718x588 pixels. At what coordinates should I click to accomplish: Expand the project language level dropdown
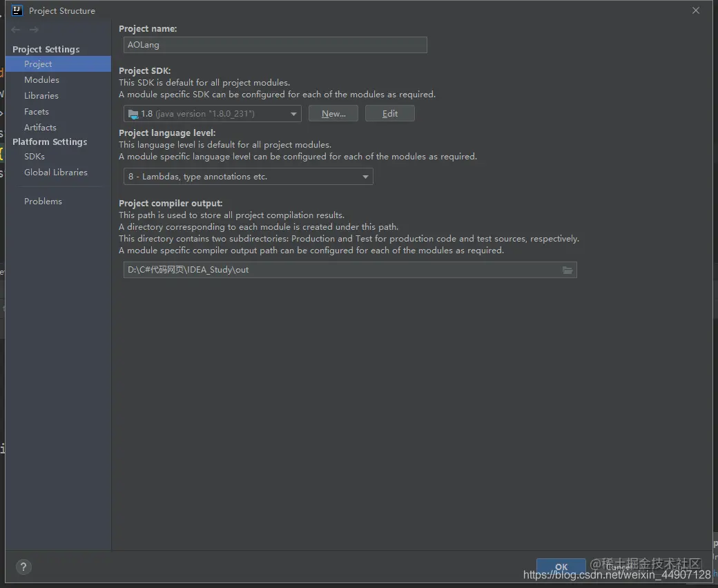click(x=248, y=177)
